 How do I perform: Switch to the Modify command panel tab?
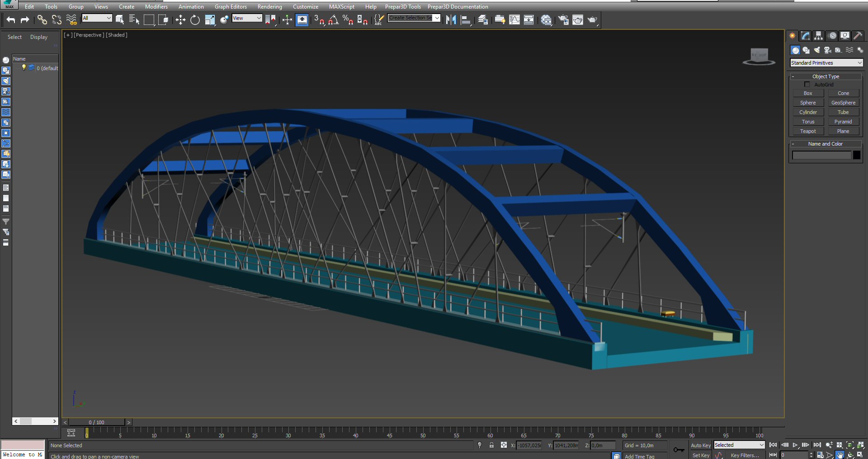[806, 36]
